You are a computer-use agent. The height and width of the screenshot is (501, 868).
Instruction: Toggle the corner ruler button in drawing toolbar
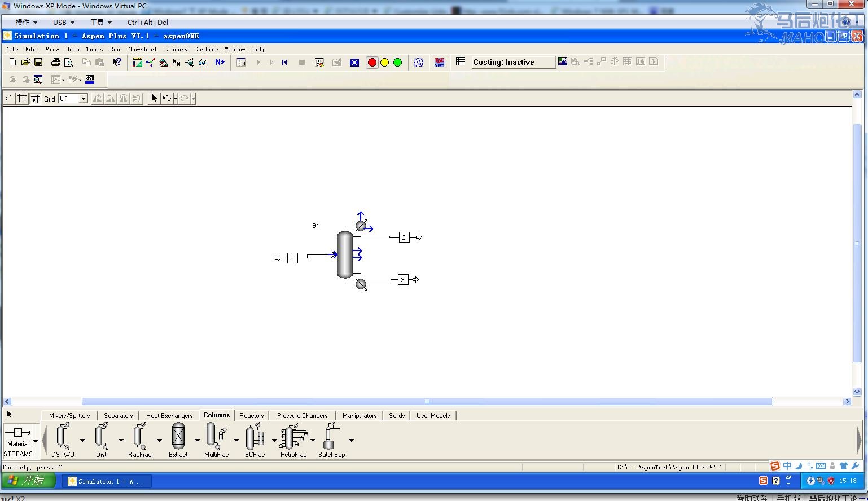(x=9, y=98)
